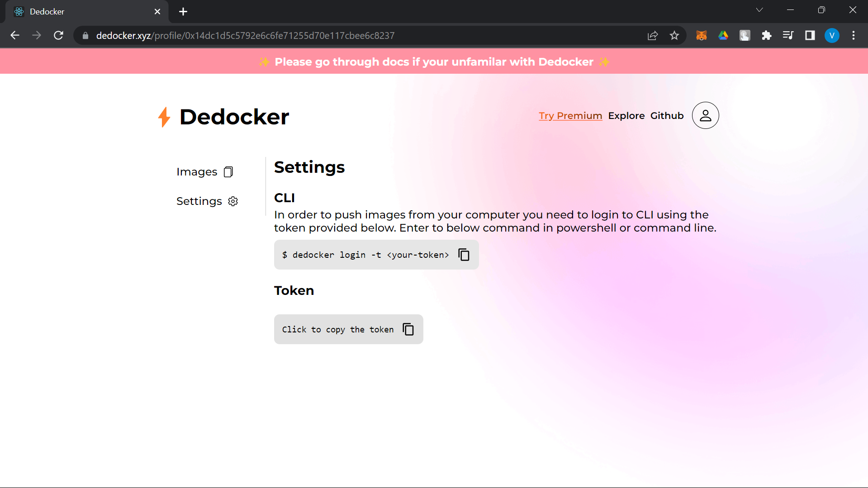Share this page from address bar
The height and width of the screenshot is (488, 868).
tap(652, 35)
